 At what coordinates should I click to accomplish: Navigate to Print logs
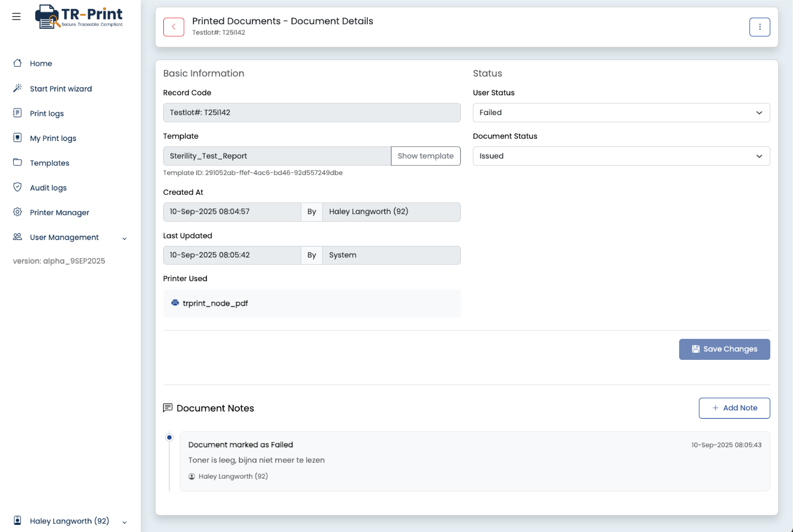coord(47,113)
